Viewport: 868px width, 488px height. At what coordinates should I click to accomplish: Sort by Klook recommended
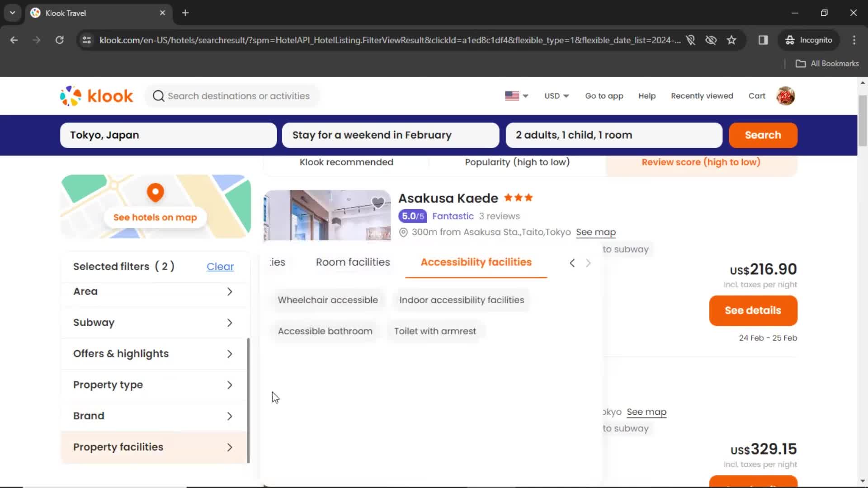coord(346,162)
